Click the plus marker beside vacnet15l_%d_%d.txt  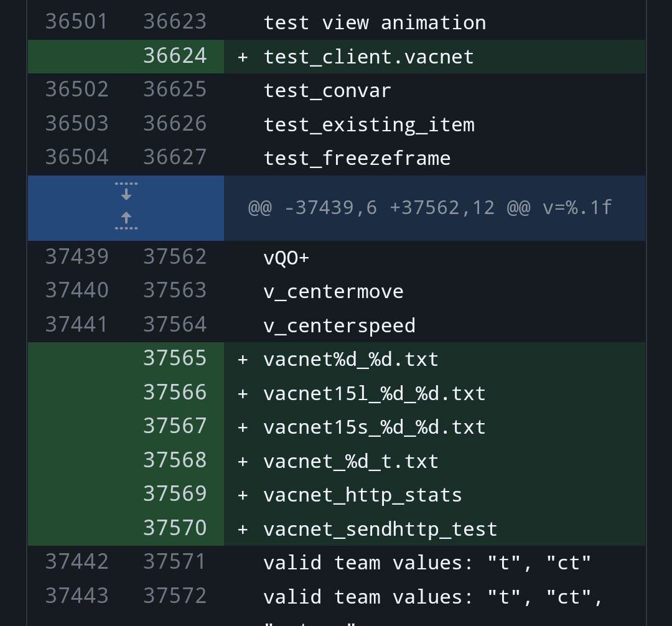[x=243, y=393]
